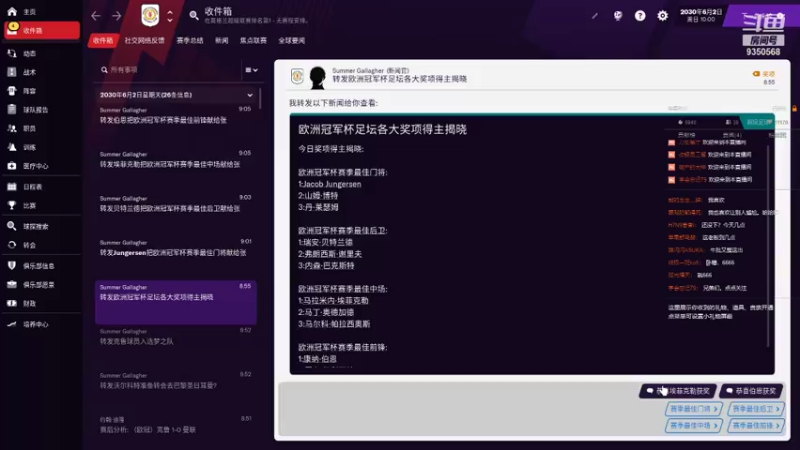Open the globe world icon in top bar
Screen dimensions: 800x450
click(x=618, y=16)
